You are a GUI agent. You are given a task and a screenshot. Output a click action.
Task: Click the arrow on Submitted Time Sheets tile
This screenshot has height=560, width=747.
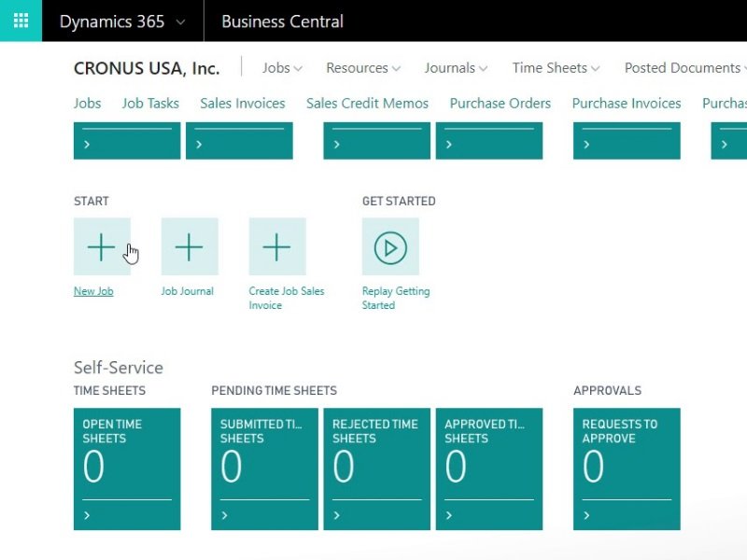224,515
